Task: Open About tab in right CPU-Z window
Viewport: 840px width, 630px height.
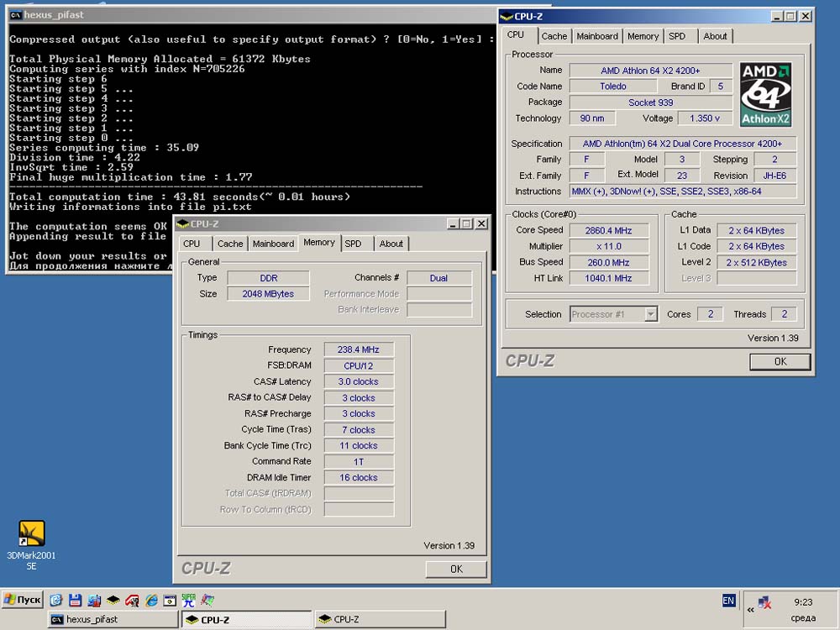Action: pyautogui.click(x=715, y=36)
